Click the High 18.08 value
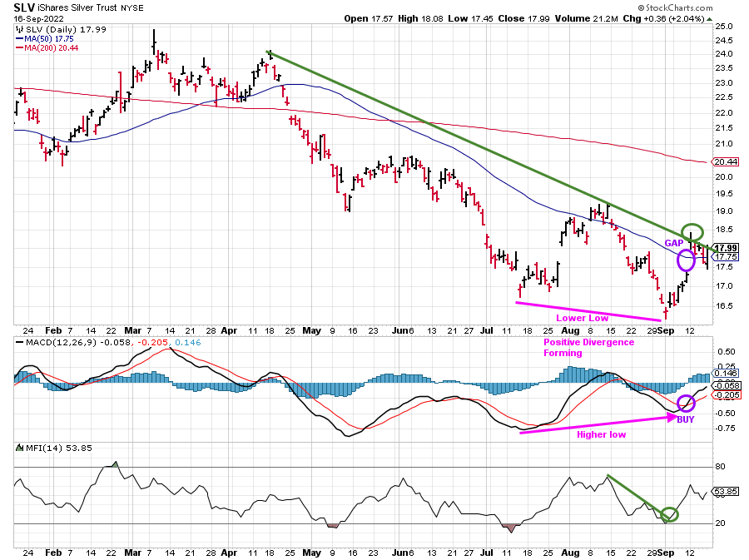This screenshot has height=560, width=749. point(421,18)
